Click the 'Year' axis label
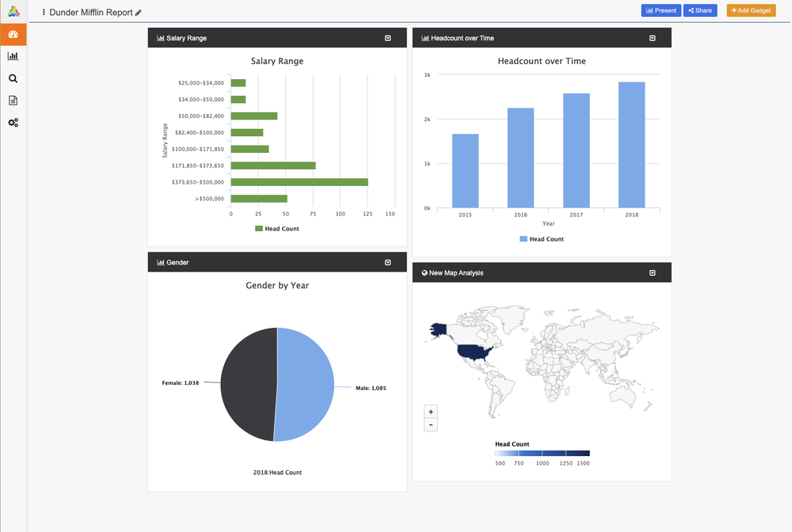This screenshot has width=792, height=532. coord(548,223)
